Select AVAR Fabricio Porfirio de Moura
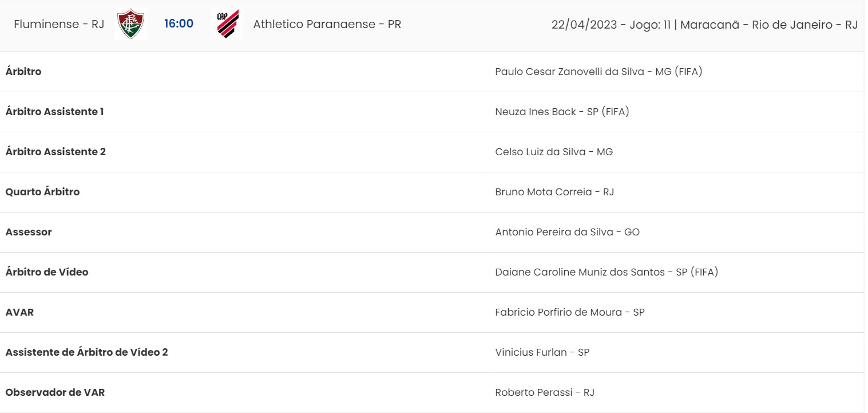 tap(570, 312)
